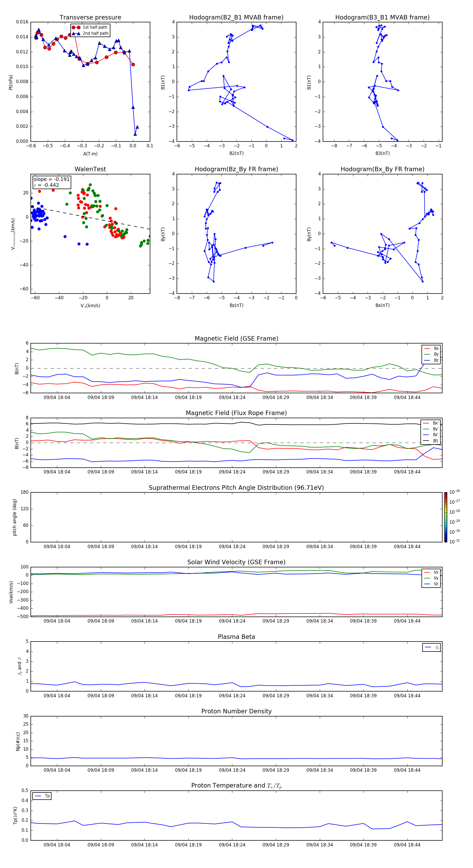Viewport: 473px width, 868px height.
Task: Click the 'Bx(nT)' x-axis label
Action: coord(382,305)
